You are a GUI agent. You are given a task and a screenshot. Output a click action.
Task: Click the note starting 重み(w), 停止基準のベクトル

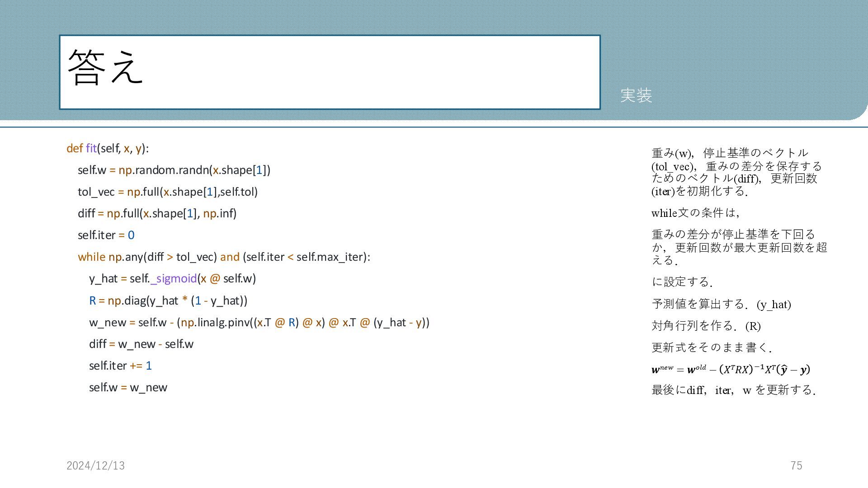737,172
